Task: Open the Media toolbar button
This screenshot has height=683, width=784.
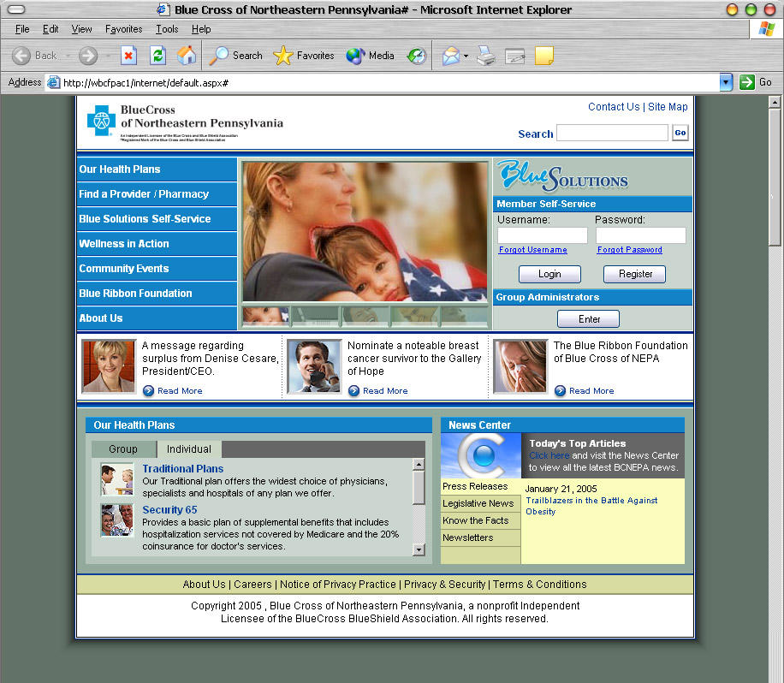Action: (370, 56)
